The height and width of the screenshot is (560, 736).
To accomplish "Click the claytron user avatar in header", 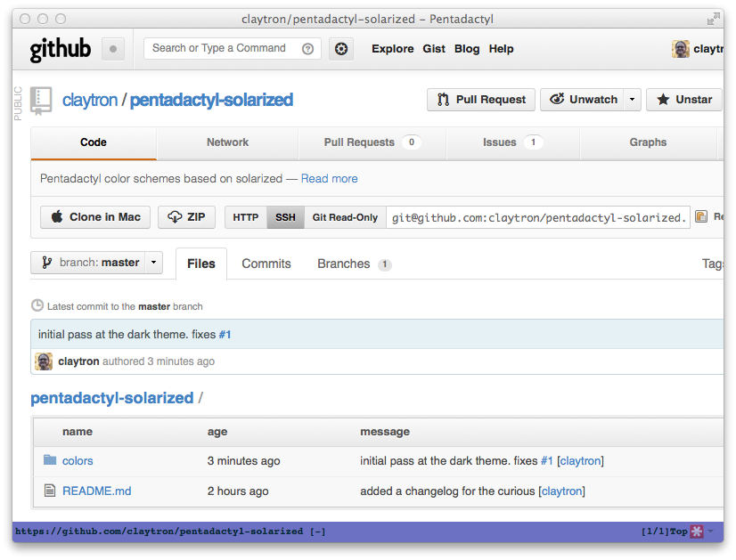I will [x=680, y=49].
